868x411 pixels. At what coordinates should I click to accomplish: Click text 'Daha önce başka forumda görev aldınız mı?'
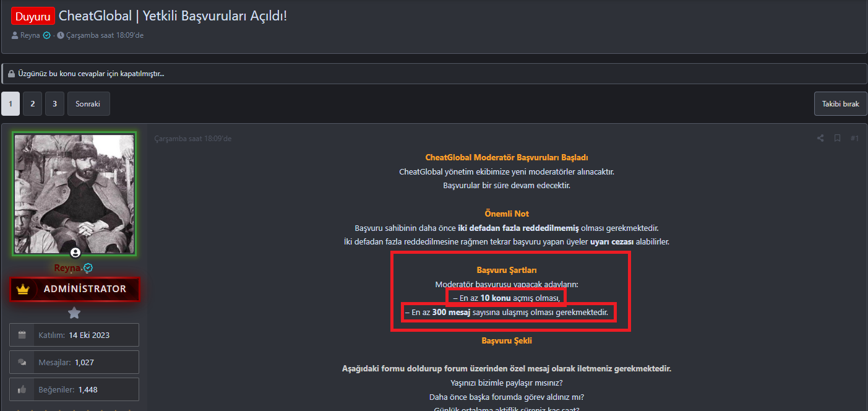(x=507, y=397)
